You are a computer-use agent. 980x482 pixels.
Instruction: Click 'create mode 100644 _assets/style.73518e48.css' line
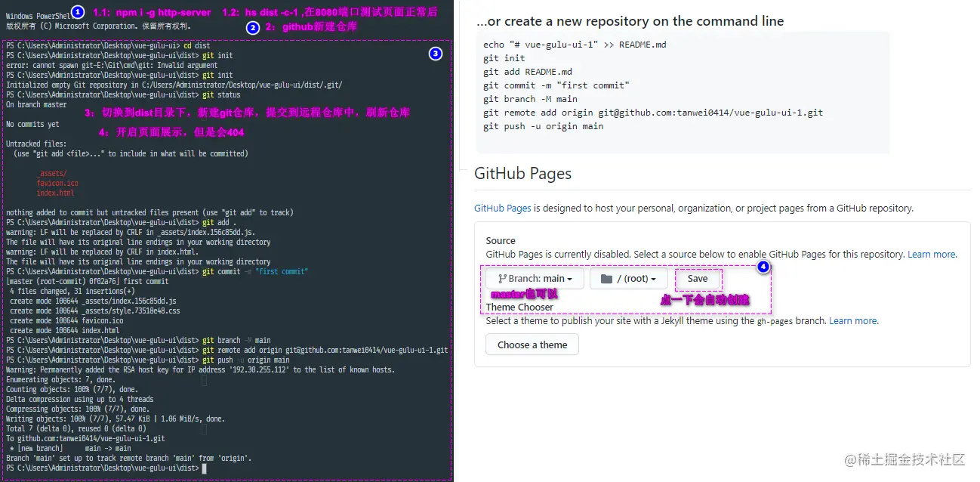pyautogui.click(x=94, y=311)
